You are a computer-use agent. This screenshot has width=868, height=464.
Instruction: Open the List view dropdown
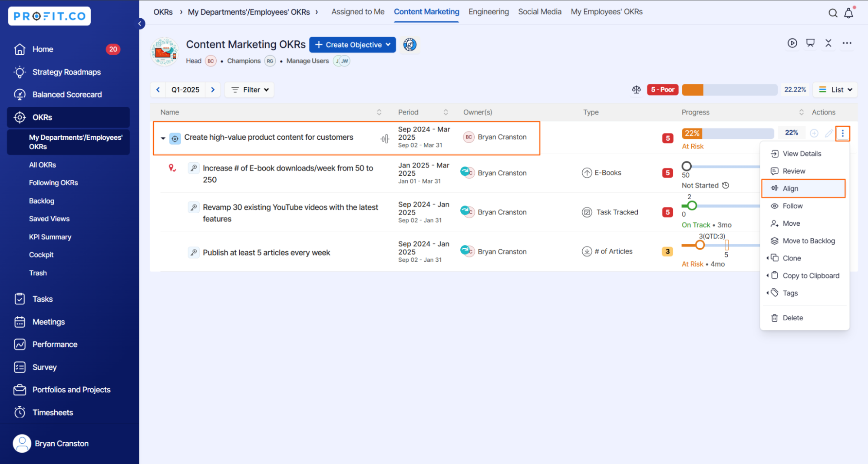[x=835, y=90]
